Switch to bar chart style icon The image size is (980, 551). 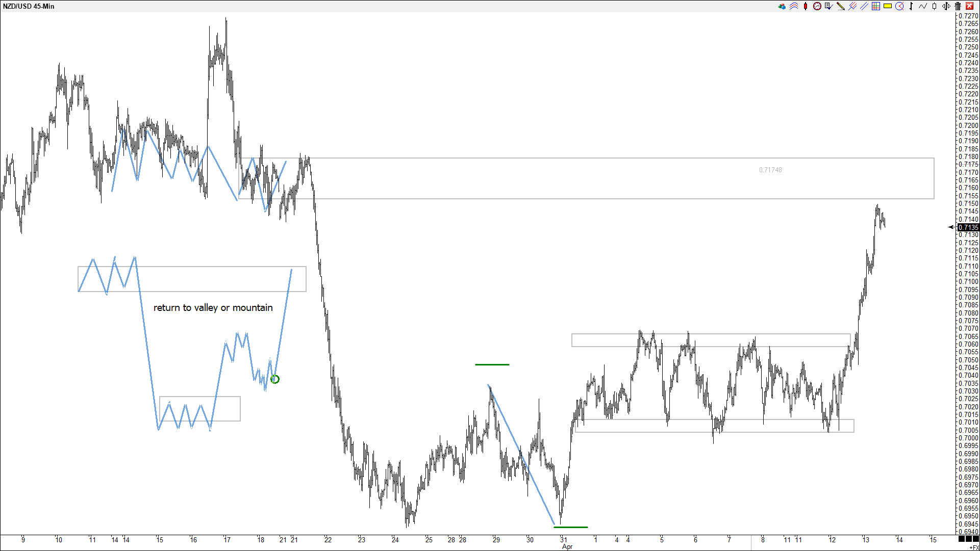coord(911,6)
